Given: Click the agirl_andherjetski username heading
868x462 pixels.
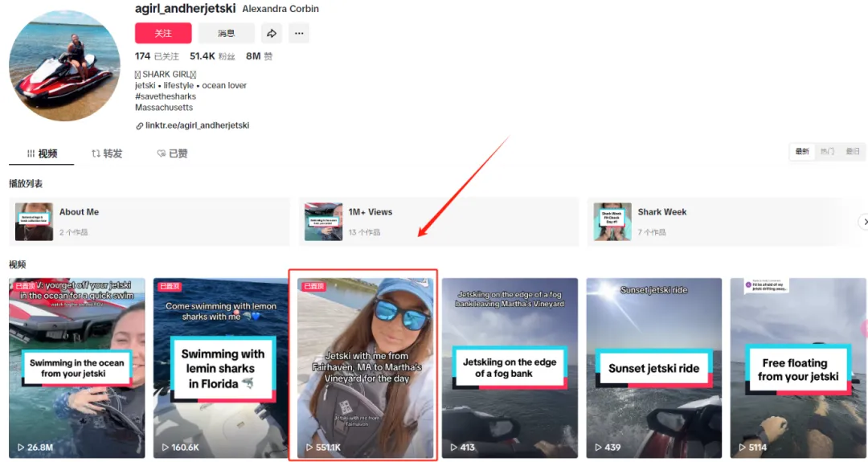Looking at the screenshot, I should [x=186, y=8].
